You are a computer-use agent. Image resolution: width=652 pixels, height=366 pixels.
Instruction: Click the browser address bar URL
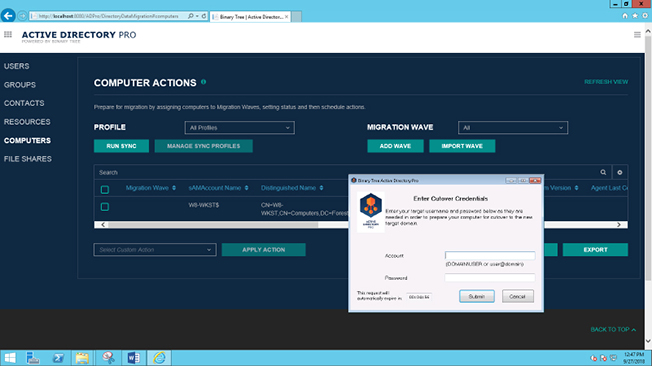click(108, 16)
